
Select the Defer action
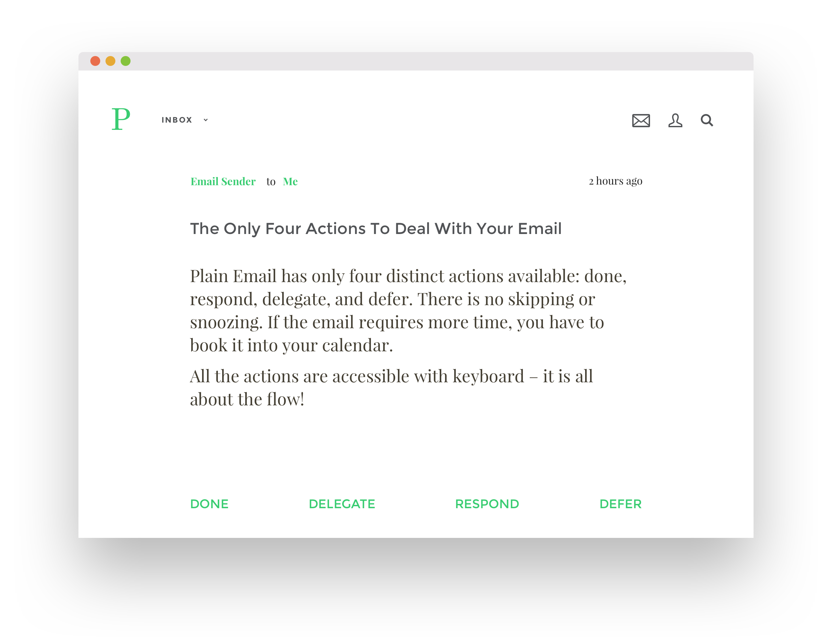pos(620,504)
